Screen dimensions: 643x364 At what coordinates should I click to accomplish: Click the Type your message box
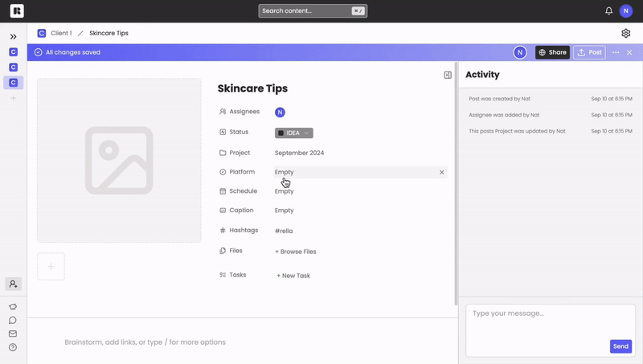coord(551,330)
